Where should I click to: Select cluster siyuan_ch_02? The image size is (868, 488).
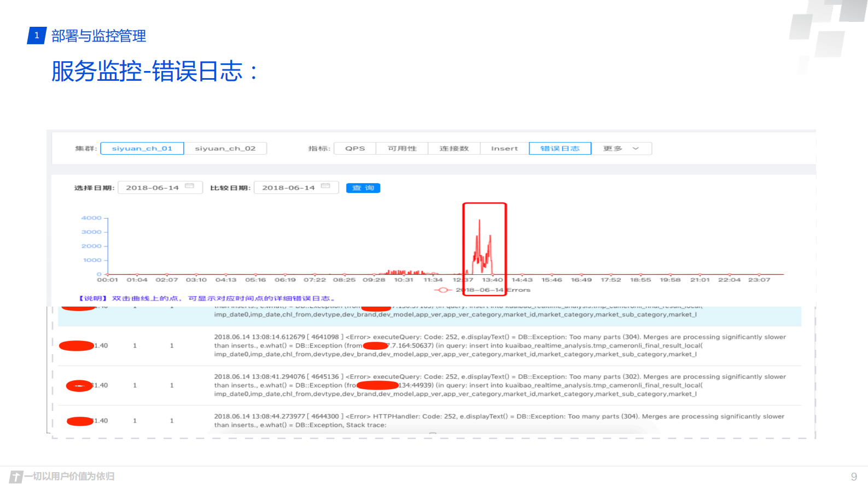click(x=225, y=148)
